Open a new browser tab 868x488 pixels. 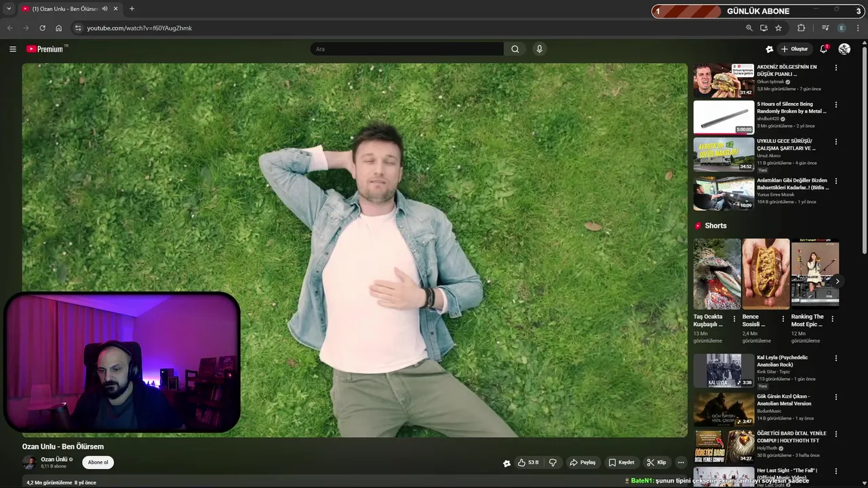(132, 9)
